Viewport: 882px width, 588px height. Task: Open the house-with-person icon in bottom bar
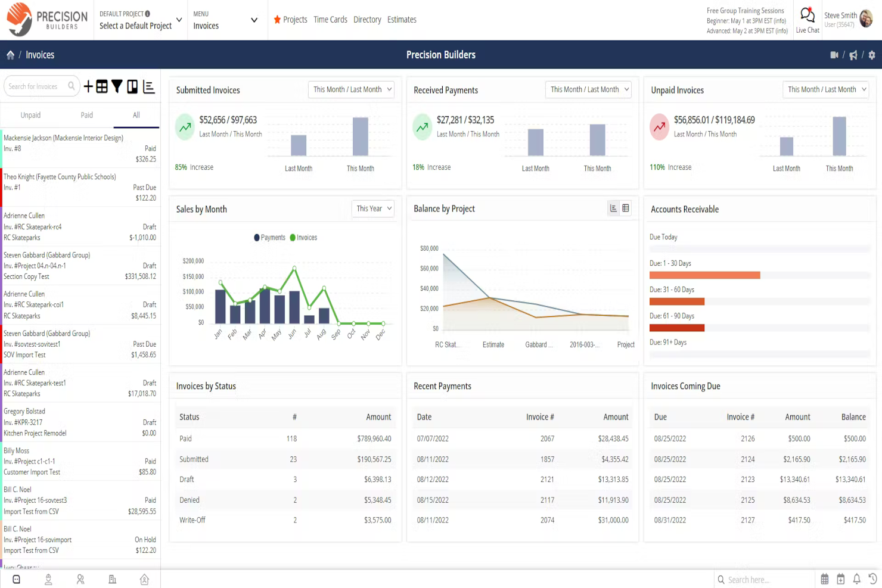[144, 579]
